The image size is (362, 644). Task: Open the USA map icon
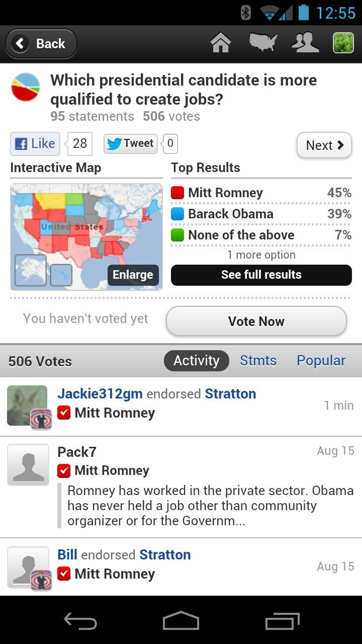click(263, 43)
